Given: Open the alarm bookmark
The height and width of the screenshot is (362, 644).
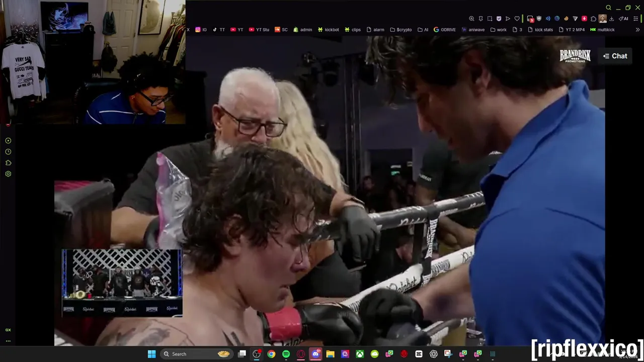Looking at the screenshot, I should (375, 30).
